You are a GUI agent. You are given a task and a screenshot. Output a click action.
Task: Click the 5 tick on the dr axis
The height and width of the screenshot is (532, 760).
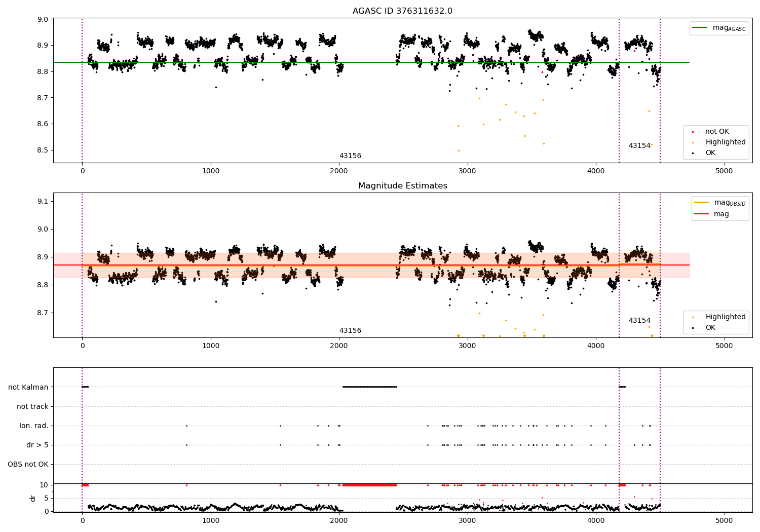pos(46,499)
